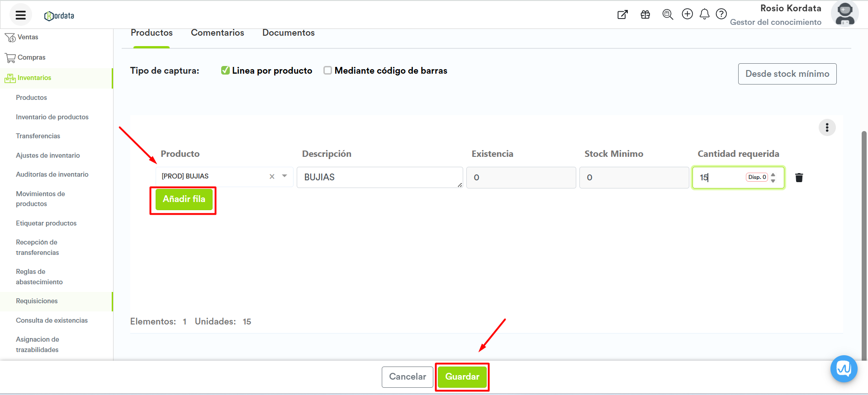This screenshot has width=868, height=395.
Task: Open the hamburger navigation menu
Action: [20, 15]
